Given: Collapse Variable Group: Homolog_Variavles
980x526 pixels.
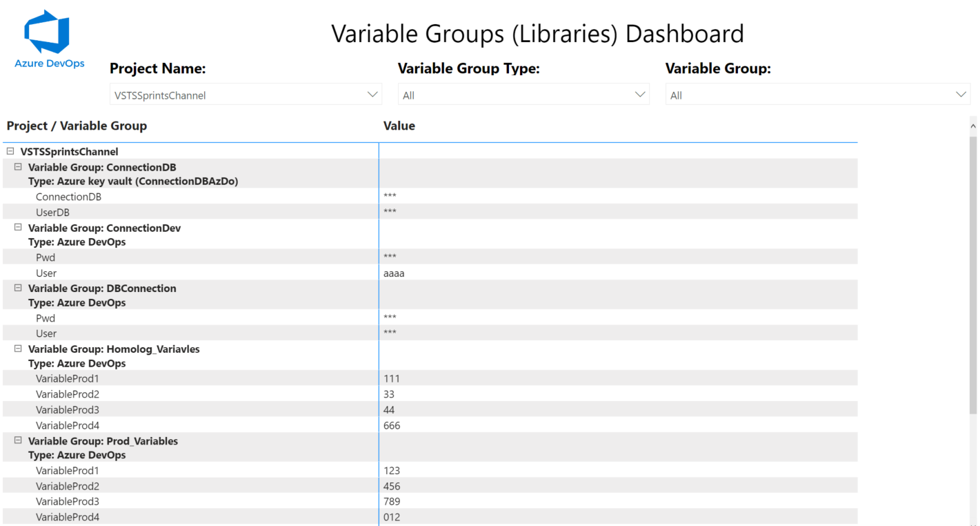Looking at the screenshot, I should point(19,349).
